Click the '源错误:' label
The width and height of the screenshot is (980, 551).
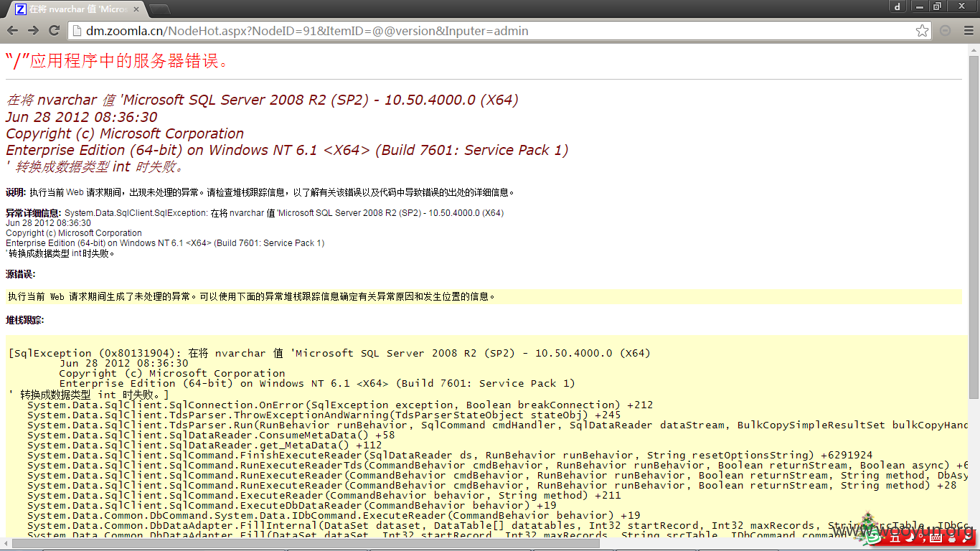(20, 274)
